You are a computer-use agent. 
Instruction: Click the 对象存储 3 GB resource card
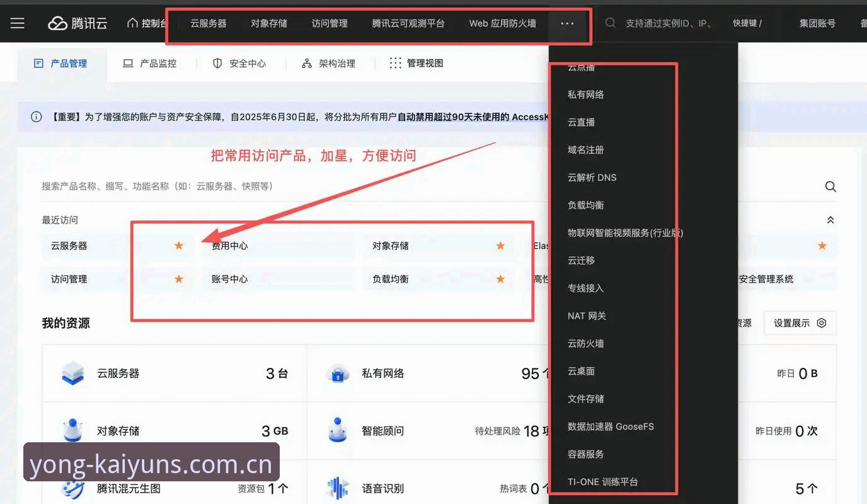175,431
